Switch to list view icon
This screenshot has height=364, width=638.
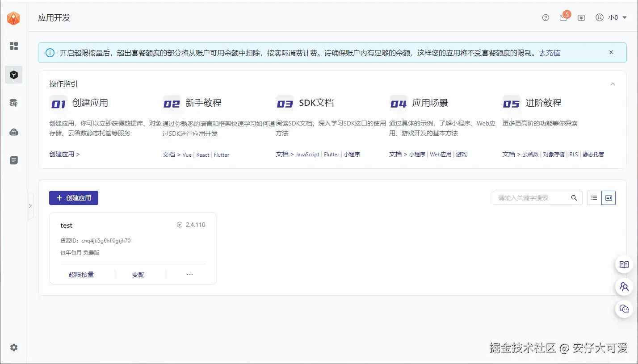point(594,198)
